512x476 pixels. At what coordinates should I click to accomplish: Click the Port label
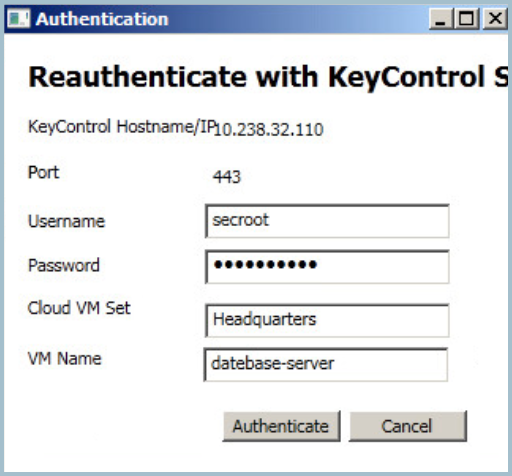pyautogui.click(x=44, y=173)
